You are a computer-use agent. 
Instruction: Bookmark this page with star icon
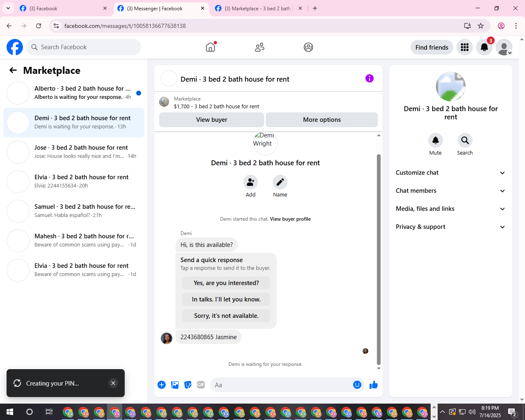tap(481, 26)
